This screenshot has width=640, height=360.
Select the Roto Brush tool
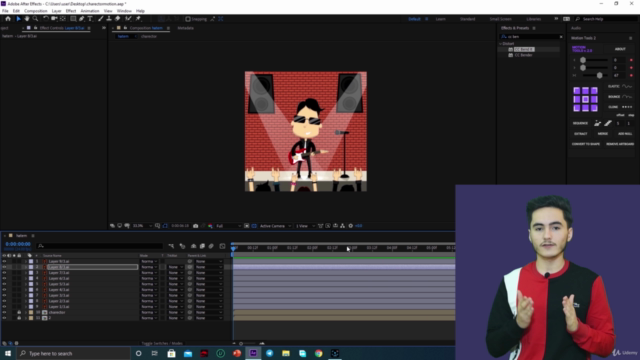pos(128,19)
